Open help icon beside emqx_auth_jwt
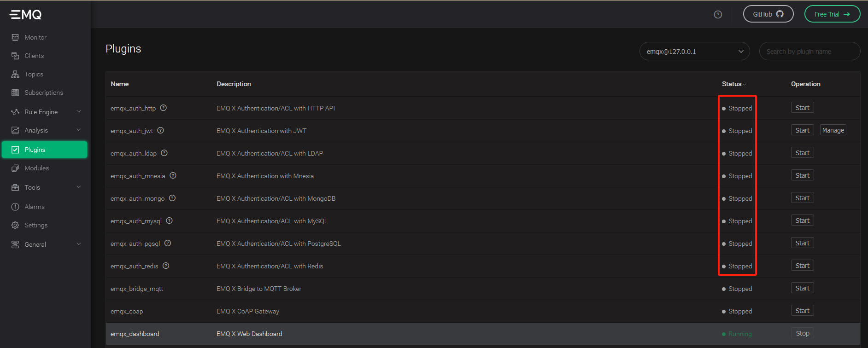The image size is (868, 348). coord(161,130)
